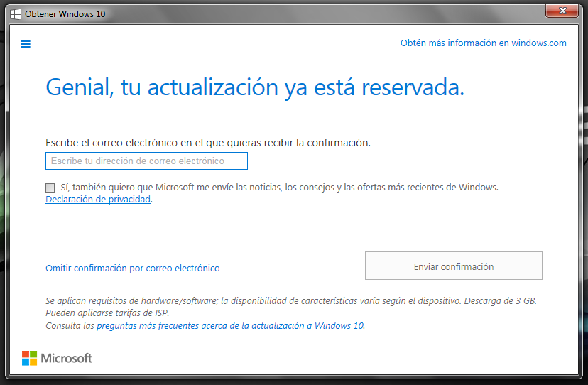Open 'Obtén más información en windows.com' link
Image resolution: width=588 pixels, height=385 pixels.
click(x=484, y=43)
